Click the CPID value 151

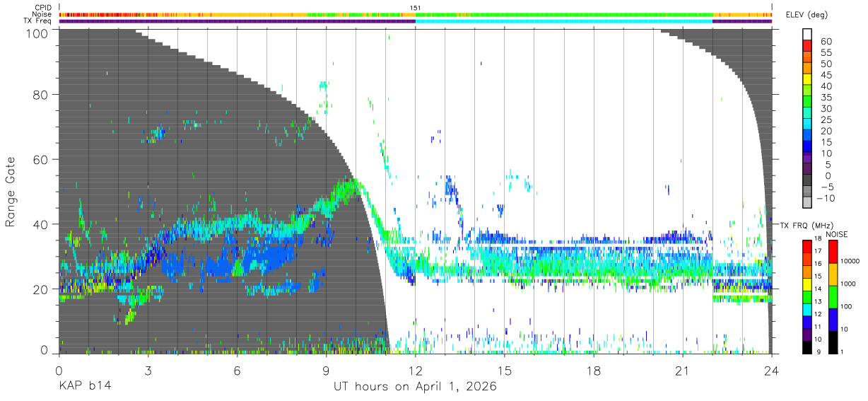415,8
